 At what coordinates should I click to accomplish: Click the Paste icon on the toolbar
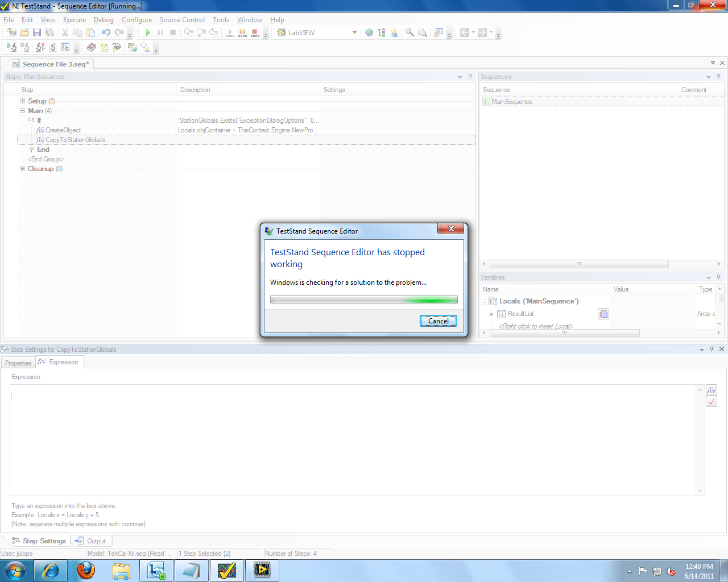tap(90, 32)
